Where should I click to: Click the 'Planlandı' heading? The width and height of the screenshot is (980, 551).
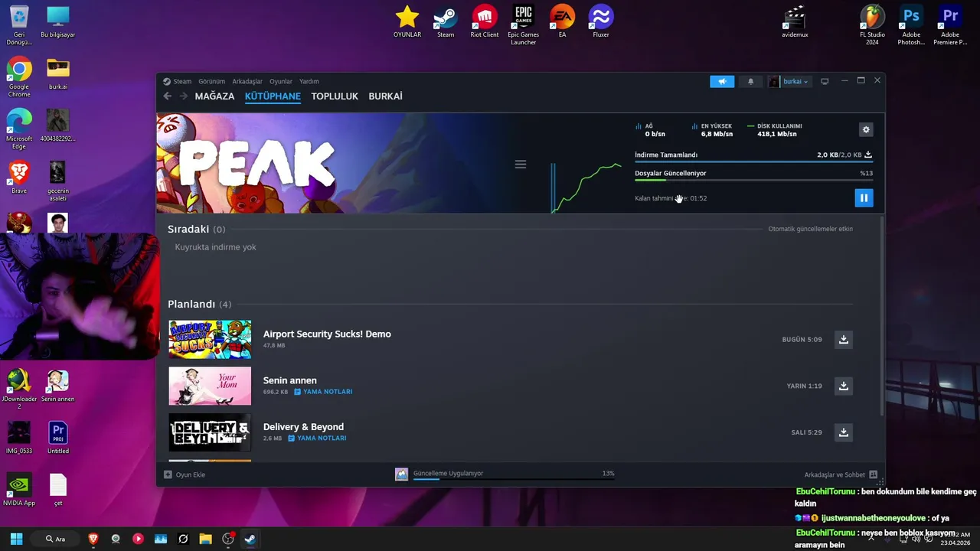[191, 305]
